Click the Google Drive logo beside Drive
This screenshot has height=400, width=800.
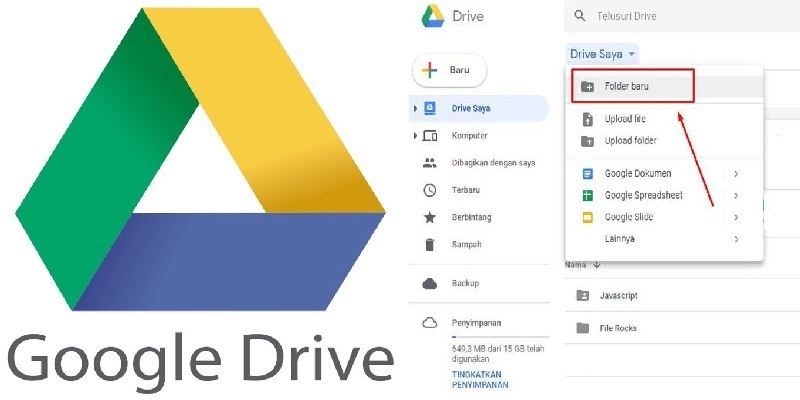(433, 16)
